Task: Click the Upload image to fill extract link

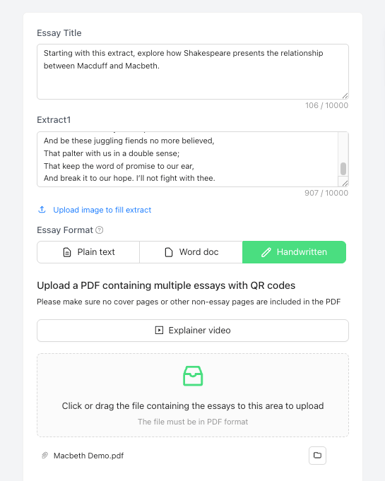Action: [x=102, y=210]
